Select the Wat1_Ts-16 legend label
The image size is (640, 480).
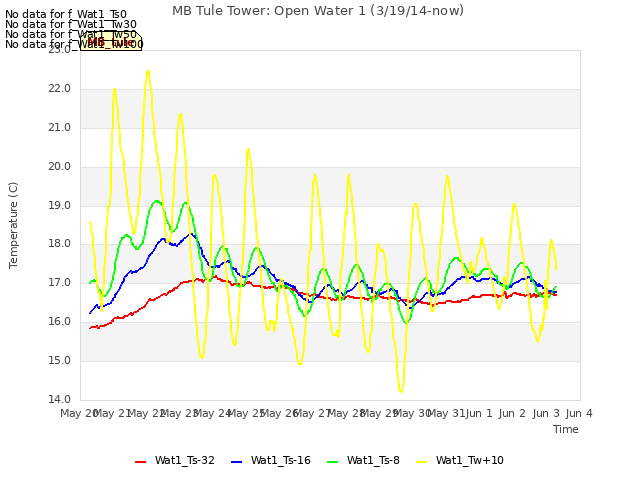tap(281, 460)
